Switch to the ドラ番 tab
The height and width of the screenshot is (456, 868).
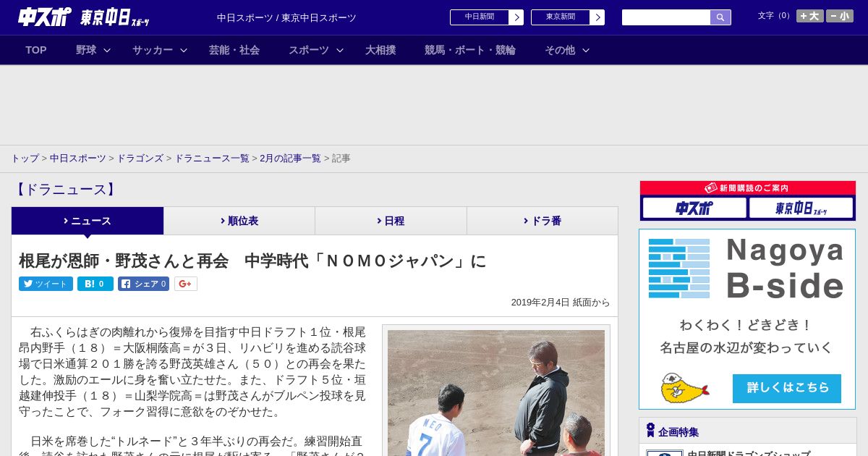coord(542,221)
